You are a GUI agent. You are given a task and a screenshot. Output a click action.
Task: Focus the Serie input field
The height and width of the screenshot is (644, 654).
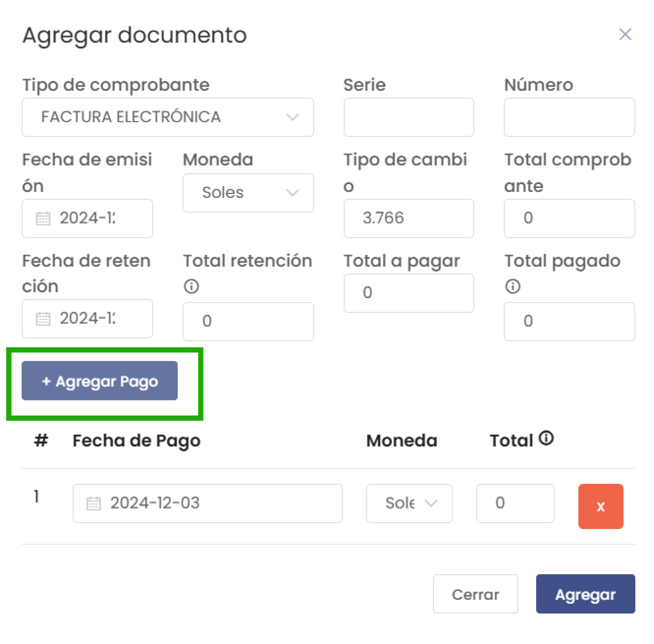(408, 117)
